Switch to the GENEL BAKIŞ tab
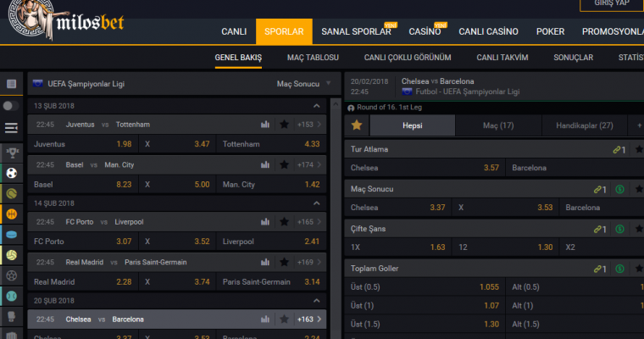This screenshot has width=644, height=339. tap(238, 58)
